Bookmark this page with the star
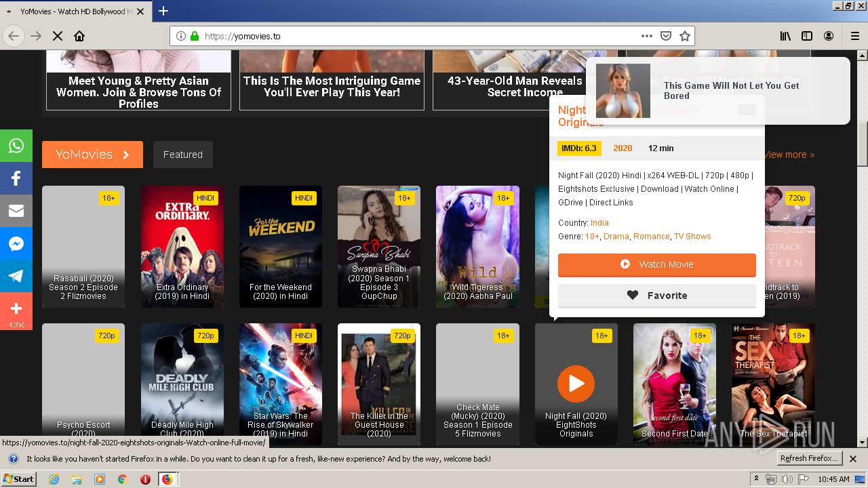Screen dimensions: 868x488 point(685,36)
